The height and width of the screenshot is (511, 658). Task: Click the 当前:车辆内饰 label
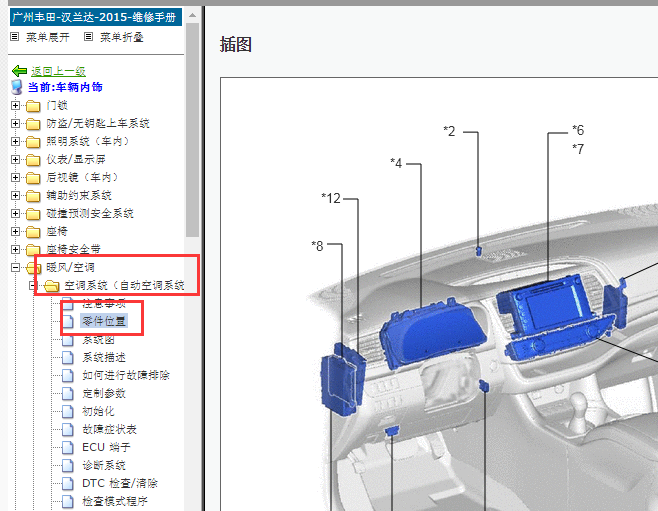click(65, 87)
